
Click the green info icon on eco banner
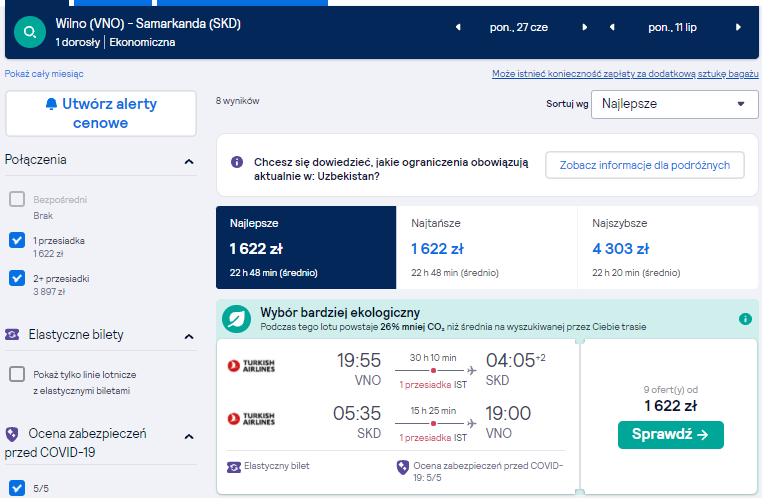coord(745,319)
